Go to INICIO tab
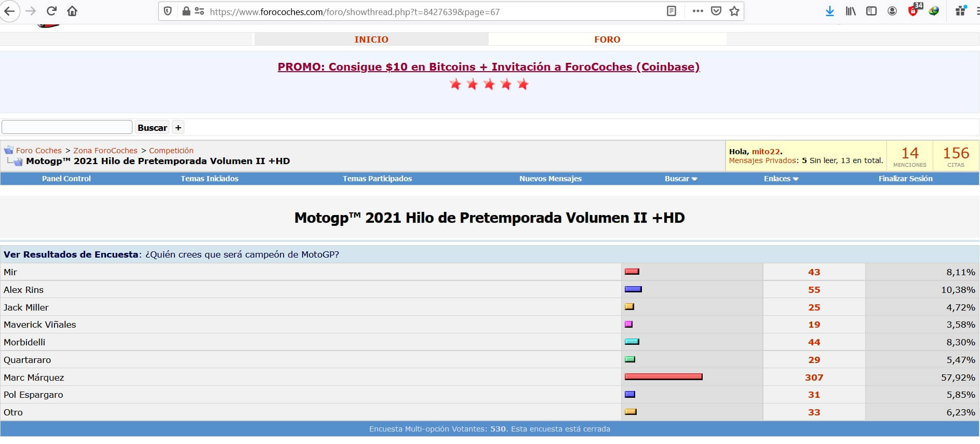Screen dimensions: 980x444 click(371, 39)
